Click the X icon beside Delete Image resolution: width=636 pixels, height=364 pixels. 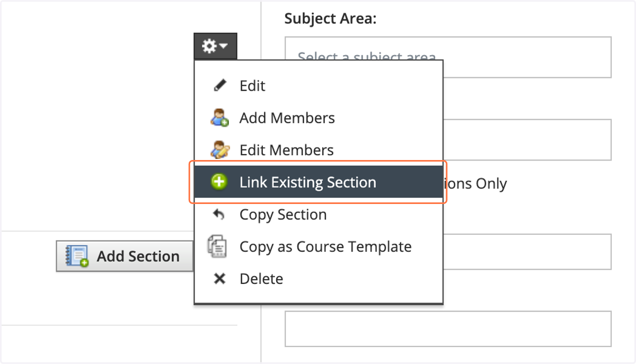click(219, 279)
